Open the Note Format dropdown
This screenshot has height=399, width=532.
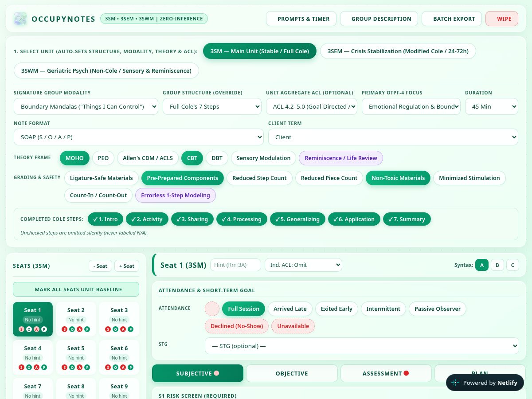click(x=139, y=137)
